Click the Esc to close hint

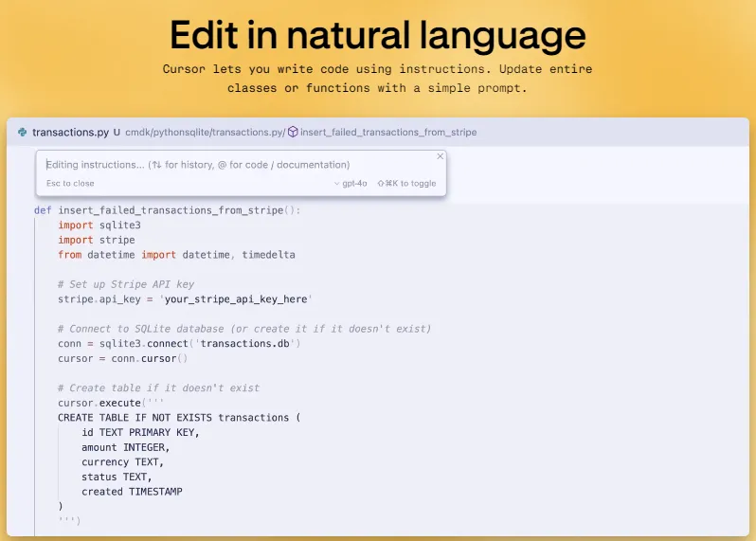point(70,184)
